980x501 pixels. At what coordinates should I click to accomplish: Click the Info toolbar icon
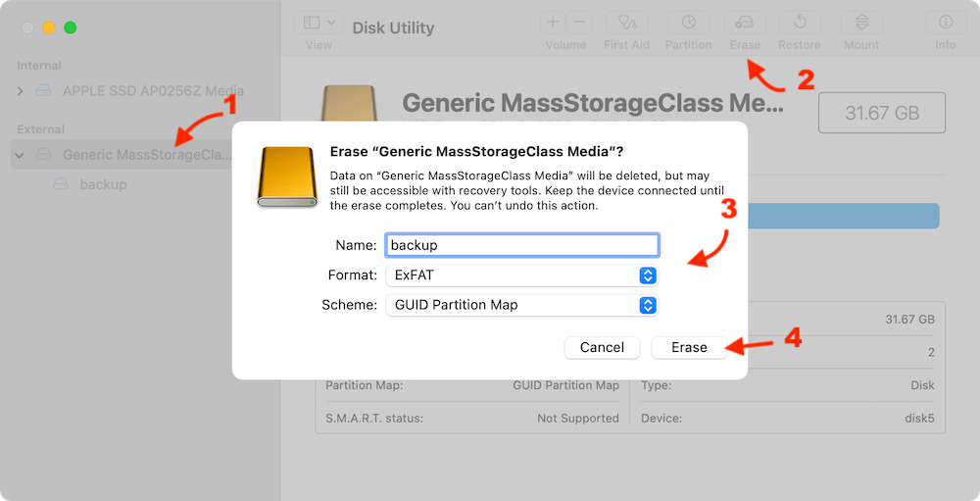[x=946, y=24]
